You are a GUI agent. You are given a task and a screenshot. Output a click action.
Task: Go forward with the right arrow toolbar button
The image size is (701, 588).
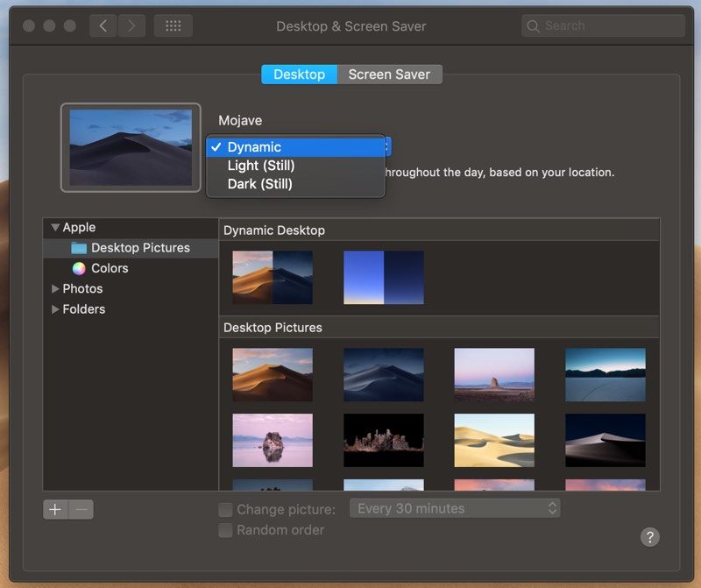131,26
